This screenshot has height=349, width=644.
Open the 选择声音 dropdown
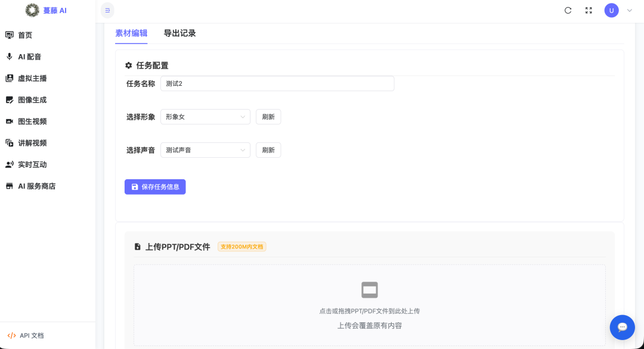[x=205, y=150]
